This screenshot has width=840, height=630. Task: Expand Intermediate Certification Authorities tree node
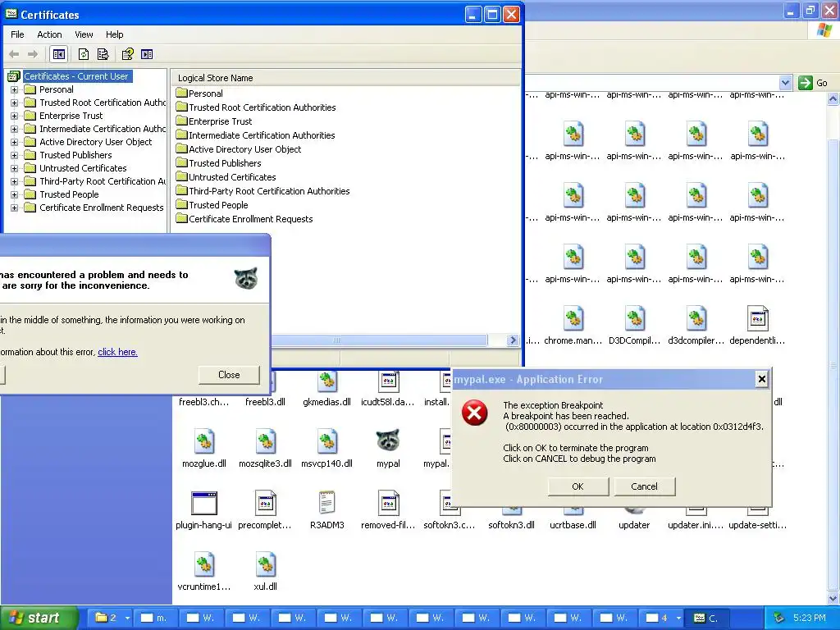[15, 129]
